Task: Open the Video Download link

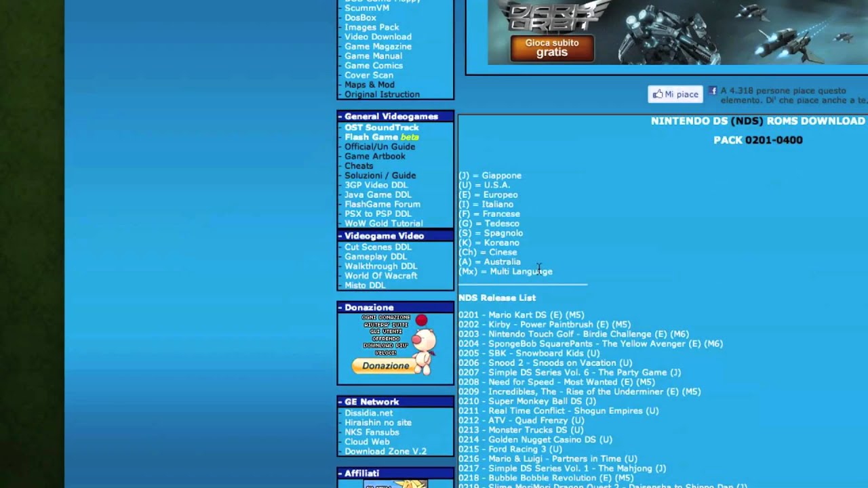Action: pos(378,37)
